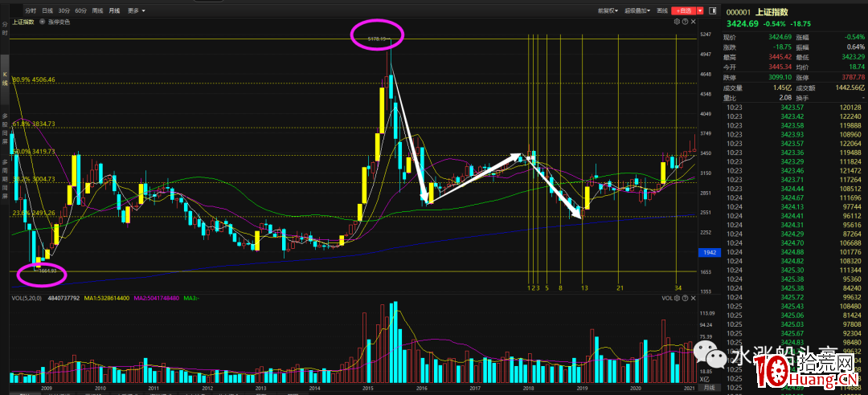Open the 画线 drawing tool

click(x=662, y=10)
